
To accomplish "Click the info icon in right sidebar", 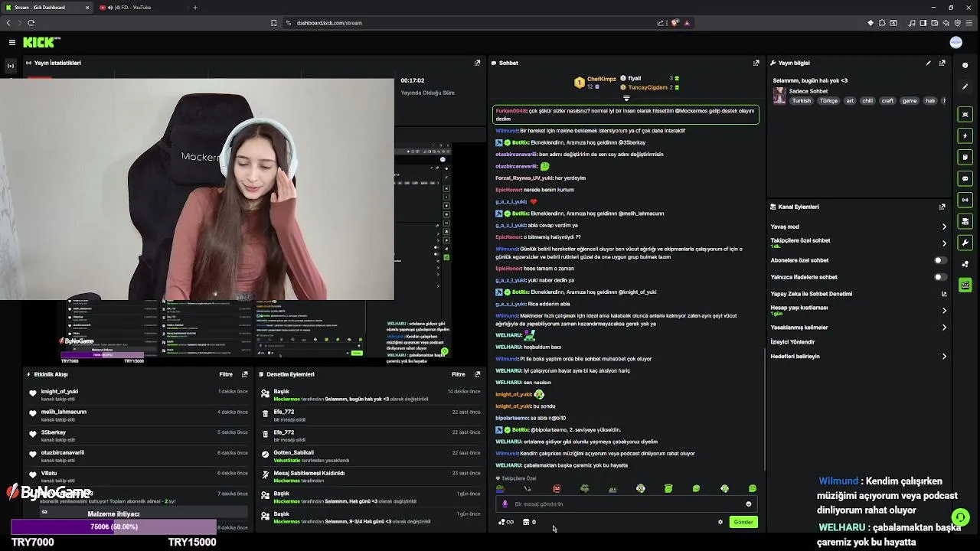I will point(965,66).
